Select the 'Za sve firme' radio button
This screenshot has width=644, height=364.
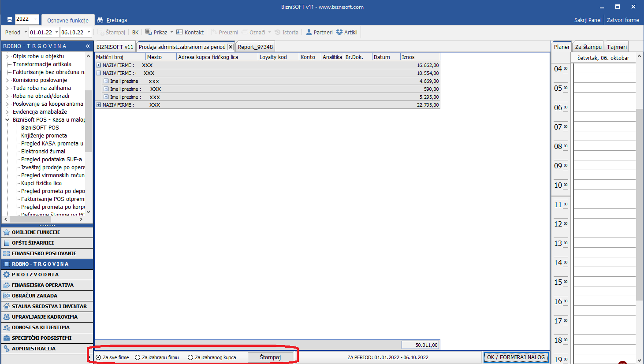pos(98,357)
